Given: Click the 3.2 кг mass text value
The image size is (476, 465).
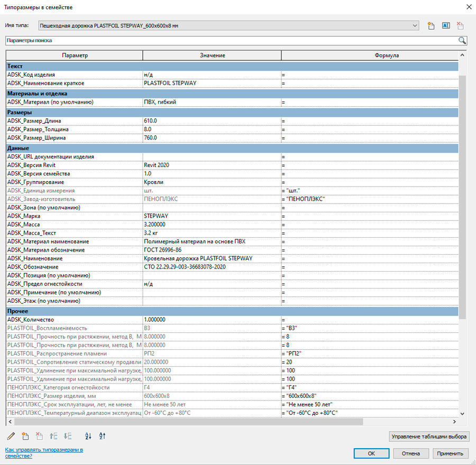Looking at the screenshot, I should 151,233.
